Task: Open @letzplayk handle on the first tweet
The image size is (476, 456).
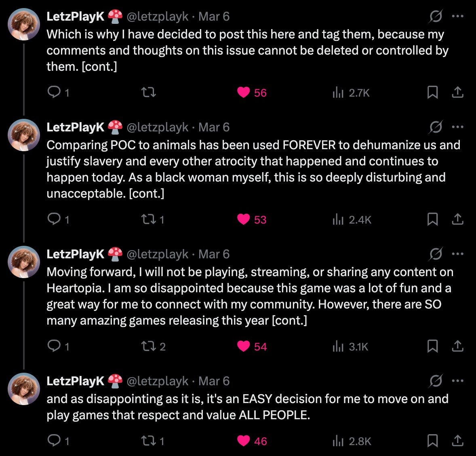Action: [157, 17]
